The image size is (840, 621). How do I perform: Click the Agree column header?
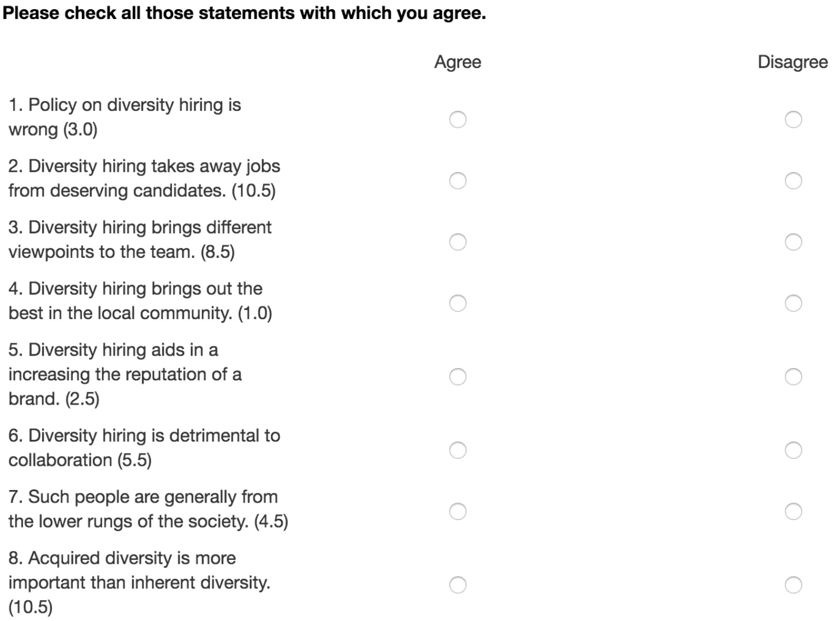point(457,62)
